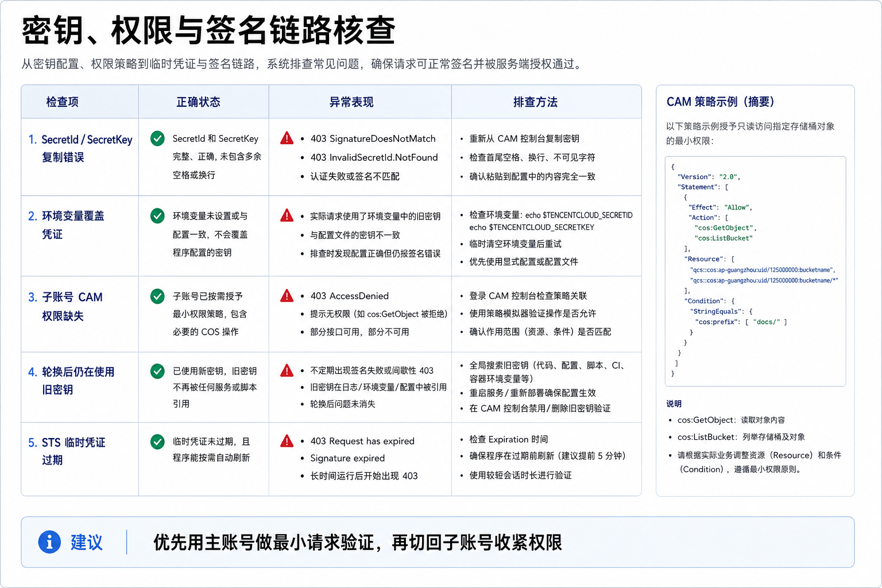Screen dimensions: 882x588
Task: Select the 异常表现 column header
Action: tap(351, 102)
